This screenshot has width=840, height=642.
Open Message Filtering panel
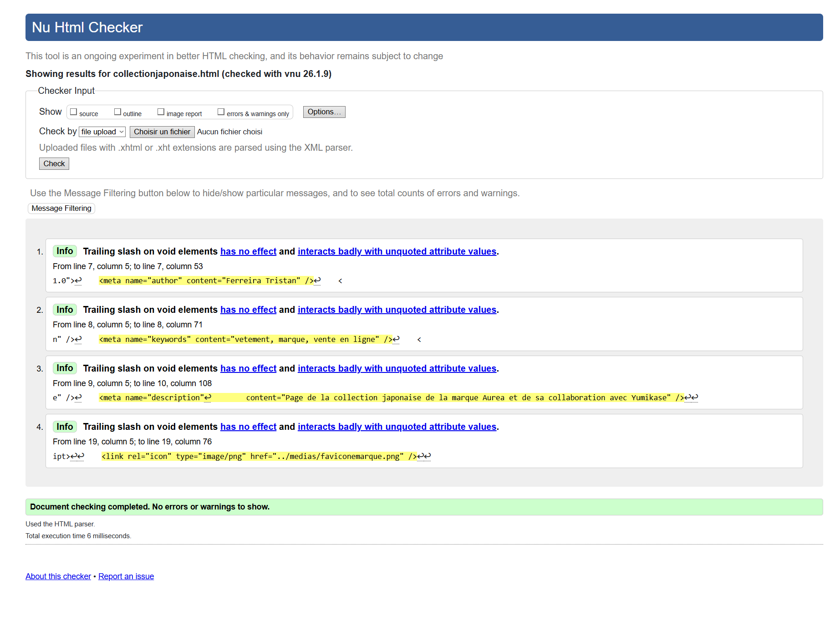[61, 209]
